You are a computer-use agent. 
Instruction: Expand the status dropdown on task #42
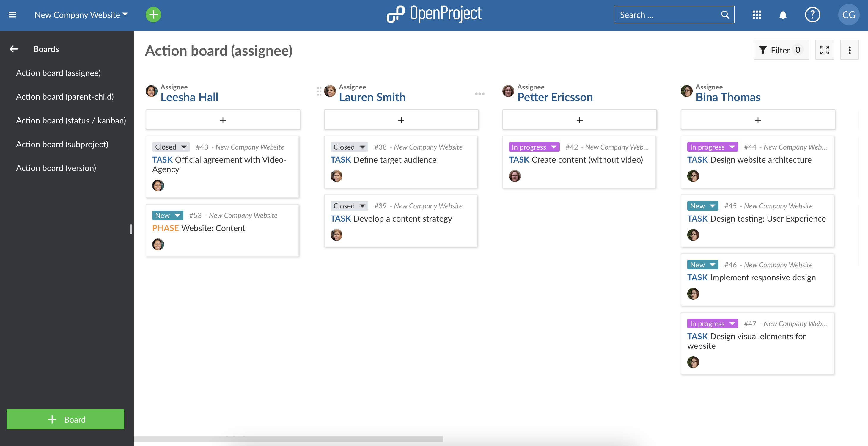[x=554, y=147]
